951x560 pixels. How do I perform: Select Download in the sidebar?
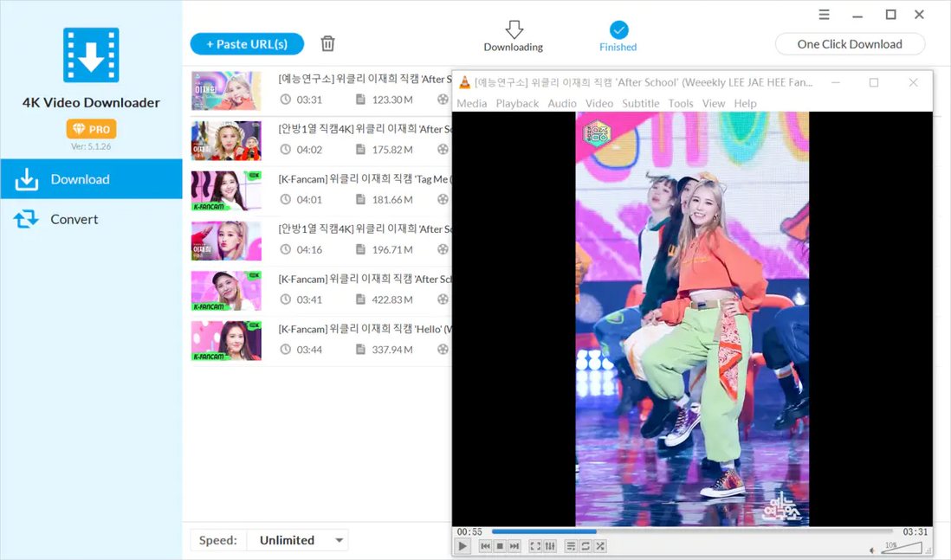point(91,179)
